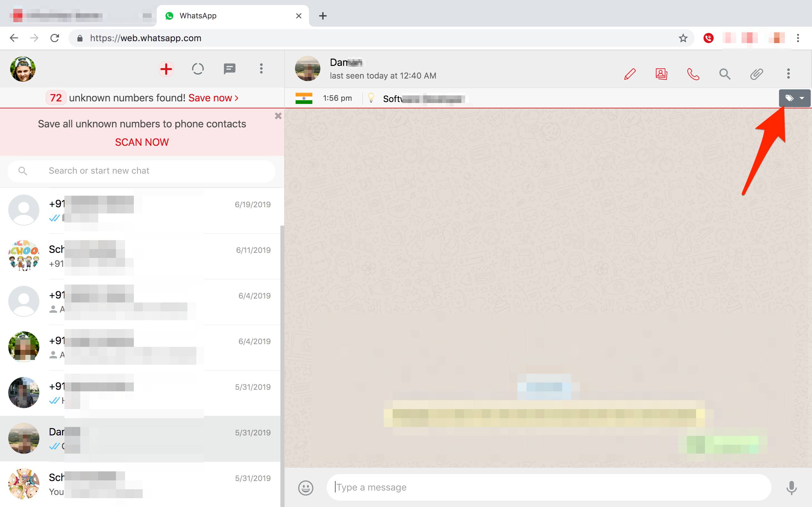
Task: Click the phone call icon
Action: 693,74
